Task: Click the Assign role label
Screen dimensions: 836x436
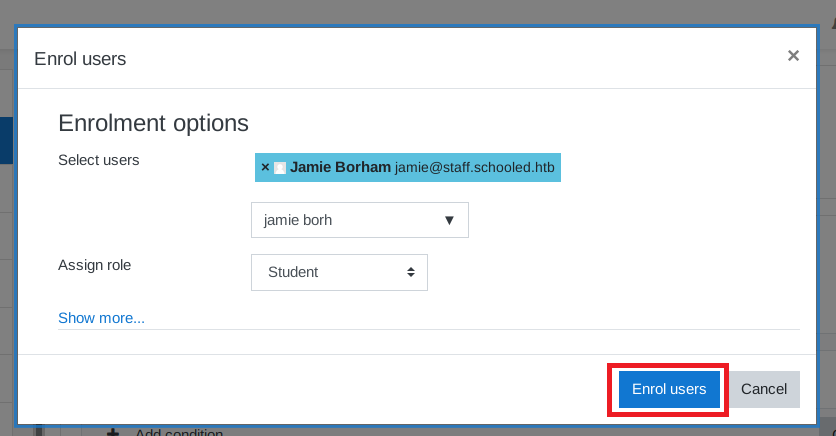Action: point(95,265)
